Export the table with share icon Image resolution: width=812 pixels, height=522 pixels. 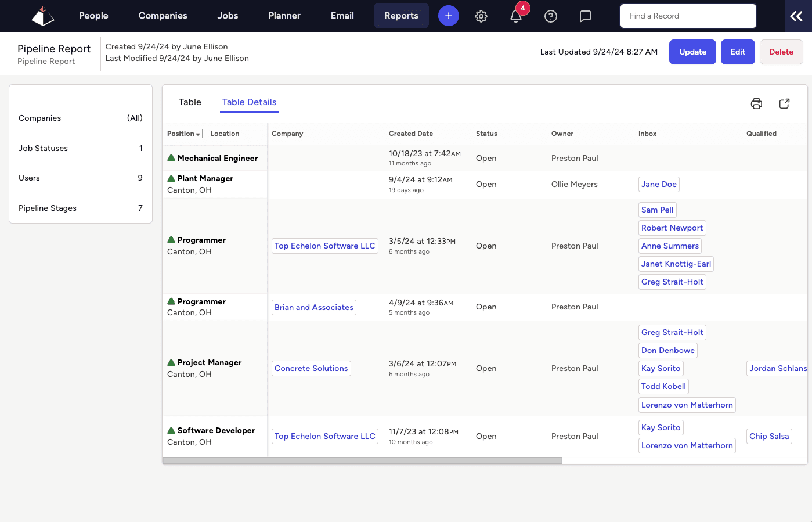tap(784, 103)
